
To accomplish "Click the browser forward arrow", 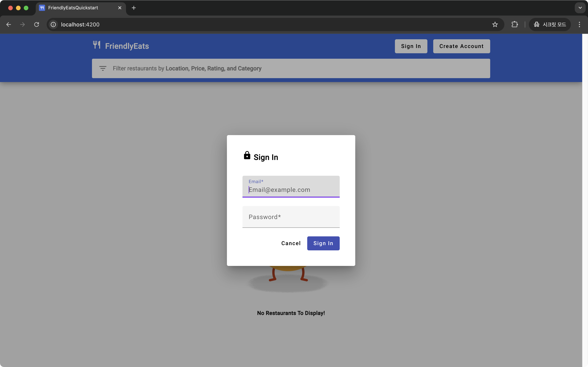I will [23, 24].
